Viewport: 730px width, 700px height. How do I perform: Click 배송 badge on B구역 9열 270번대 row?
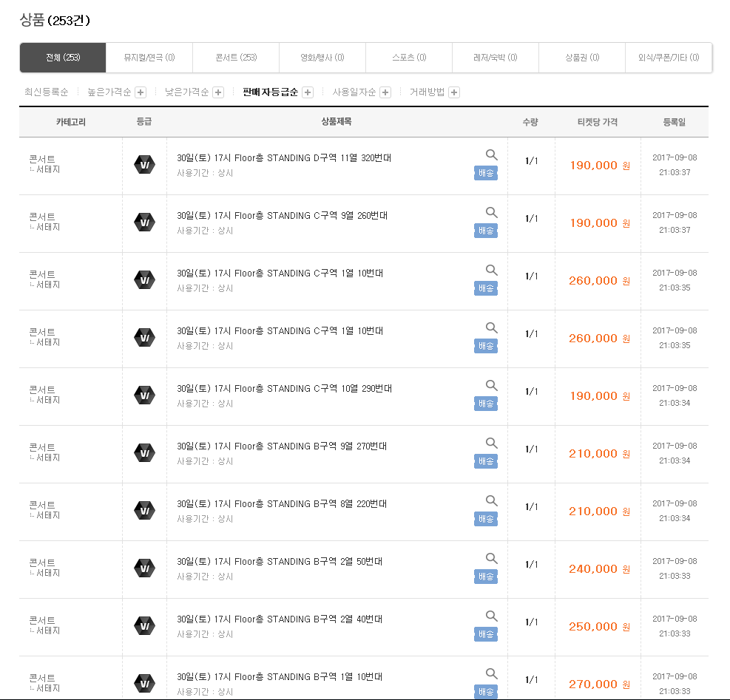[486, 462]
